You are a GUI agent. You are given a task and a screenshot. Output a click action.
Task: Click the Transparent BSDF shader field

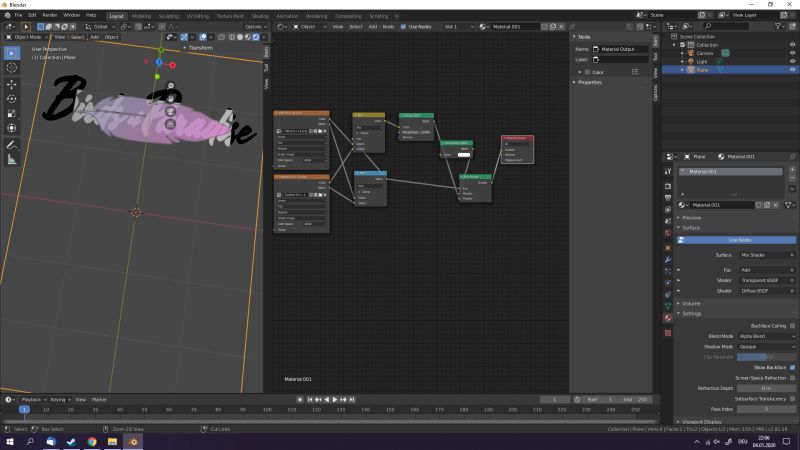[x=766, y=281]
